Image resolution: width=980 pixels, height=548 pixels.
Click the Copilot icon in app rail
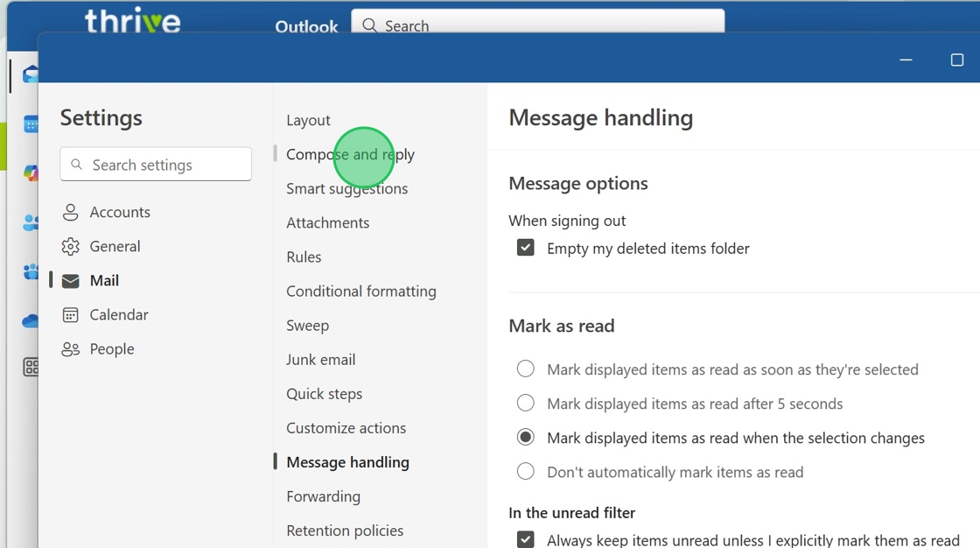31,172
